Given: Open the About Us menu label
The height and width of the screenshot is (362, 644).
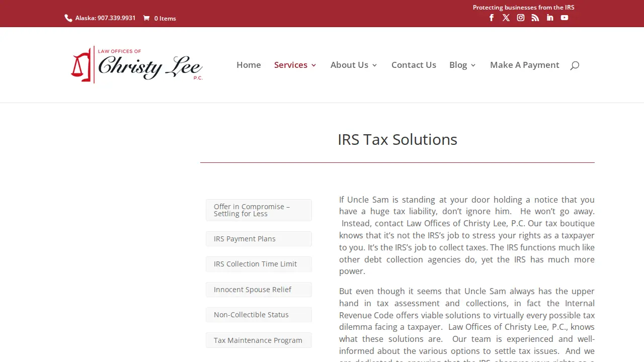Looking at the screenshot, I should click(349, 65).
